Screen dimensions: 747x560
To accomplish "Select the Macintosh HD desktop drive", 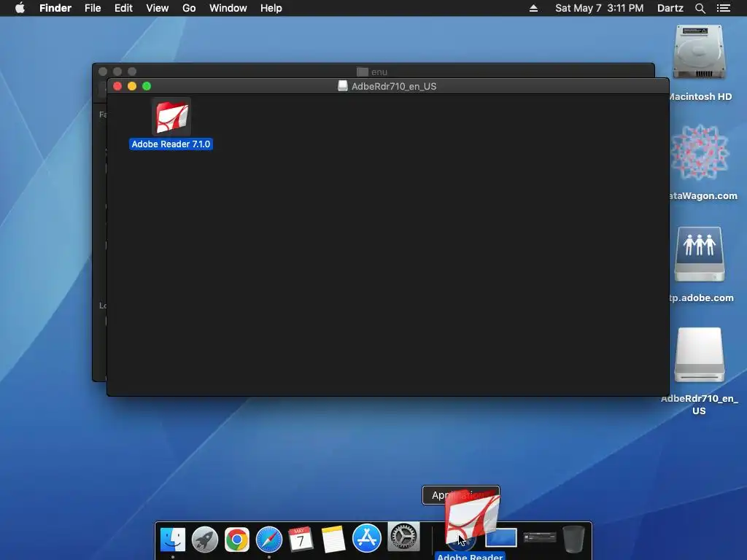I will [700, 52].
